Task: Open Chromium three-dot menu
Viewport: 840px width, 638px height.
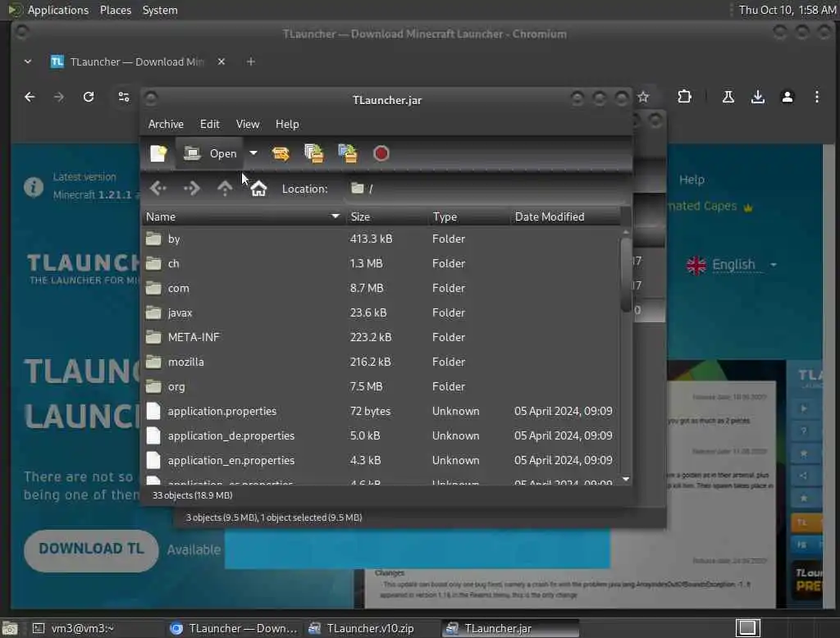Action: [816, 97]
